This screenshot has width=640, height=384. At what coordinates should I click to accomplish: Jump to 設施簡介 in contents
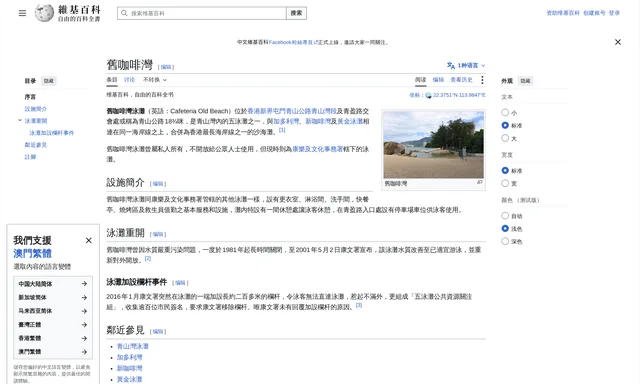pyautogui.click(x=36, y=109)
